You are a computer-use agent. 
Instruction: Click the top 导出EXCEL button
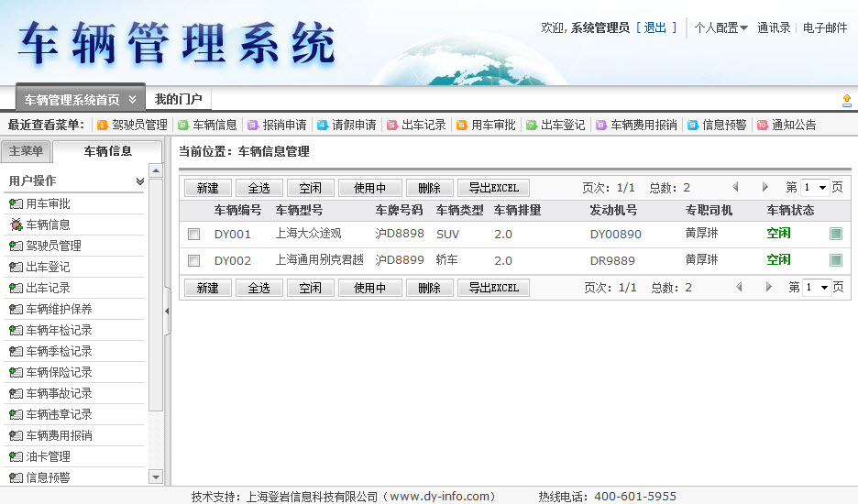point(493,188)
